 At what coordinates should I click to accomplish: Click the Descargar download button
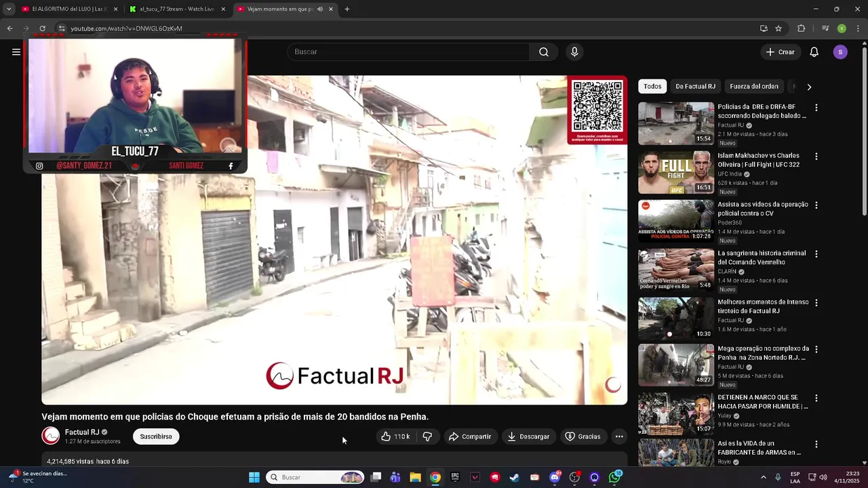click(x=528, y=436)
